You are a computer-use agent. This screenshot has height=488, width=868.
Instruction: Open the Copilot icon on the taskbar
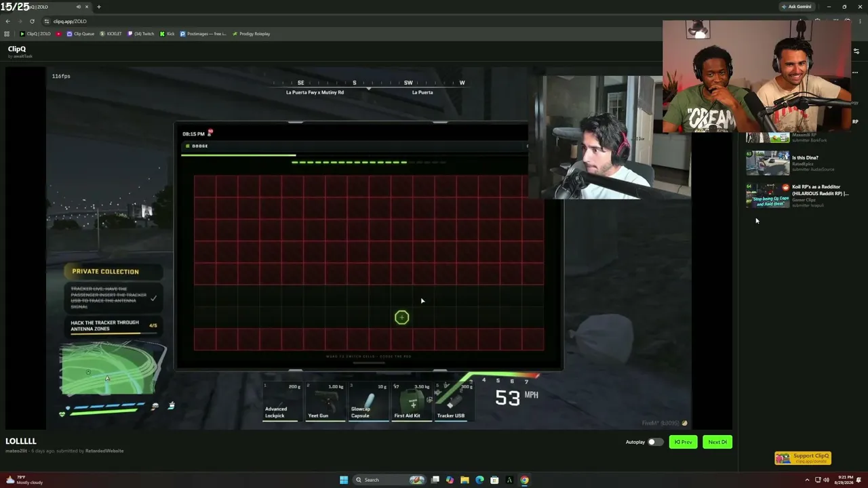pos(450,480)
